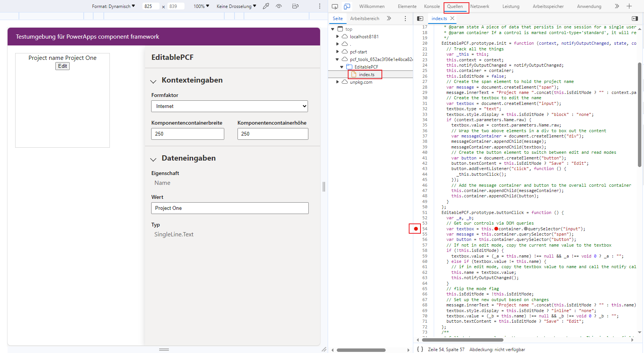Image resolution: width=644 pixels, height=353 pixels.
Task: Click the three-dot menu beside Arbeitsbereich
Action: coord(405,18)
